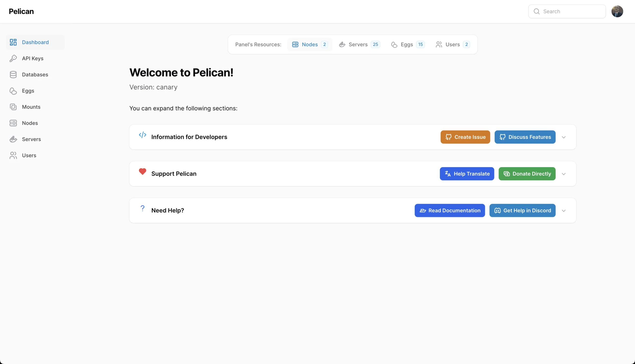Click the server icon in Panel's Resources

point(295,44)
